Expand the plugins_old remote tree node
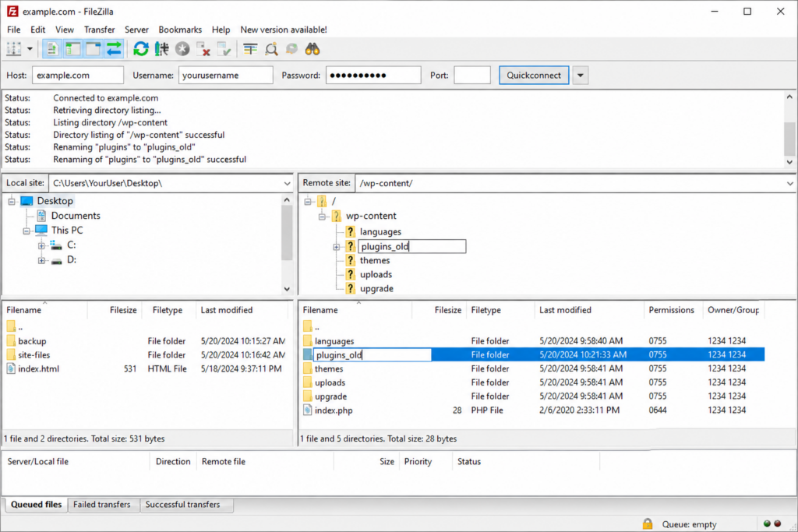Viewport: 798px width, 532px height. [337, 247]
